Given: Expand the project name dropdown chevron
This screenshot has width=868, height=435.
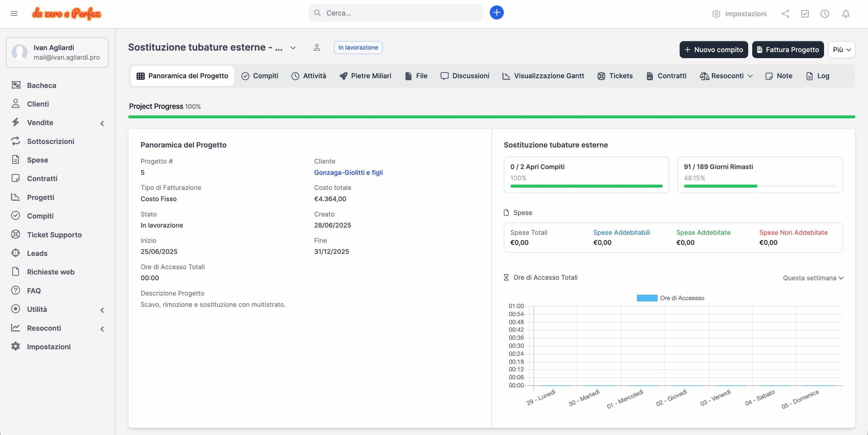Looking at the screenshot, I should tap(293, 48).
